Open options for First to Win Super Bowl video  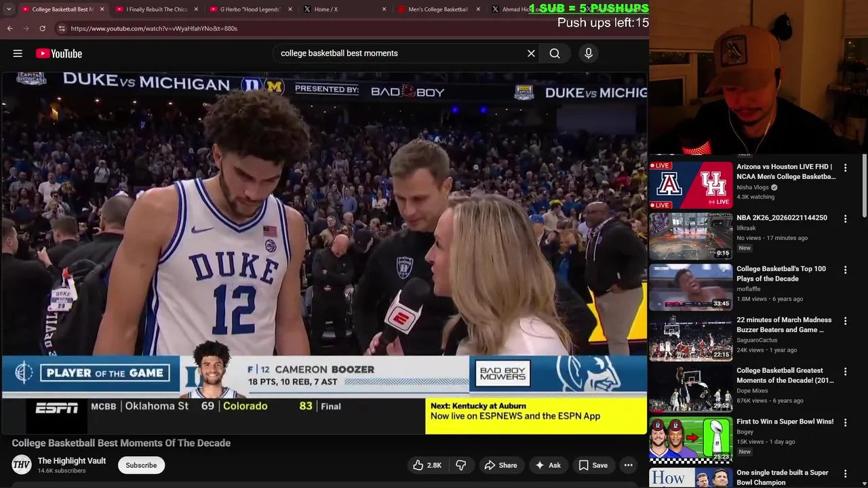pyautogui.click(x=845, y=422)
